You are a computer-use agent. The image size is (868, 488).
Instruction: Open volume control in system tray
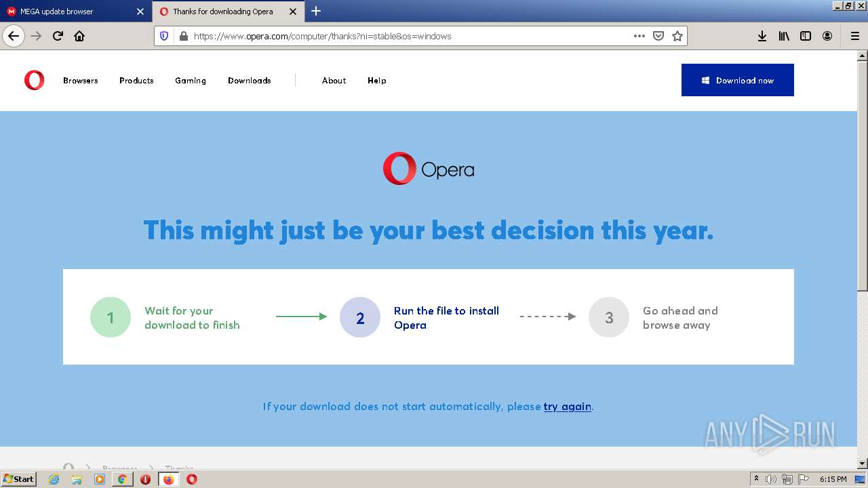pyautogui.click(x=771, y=479)
